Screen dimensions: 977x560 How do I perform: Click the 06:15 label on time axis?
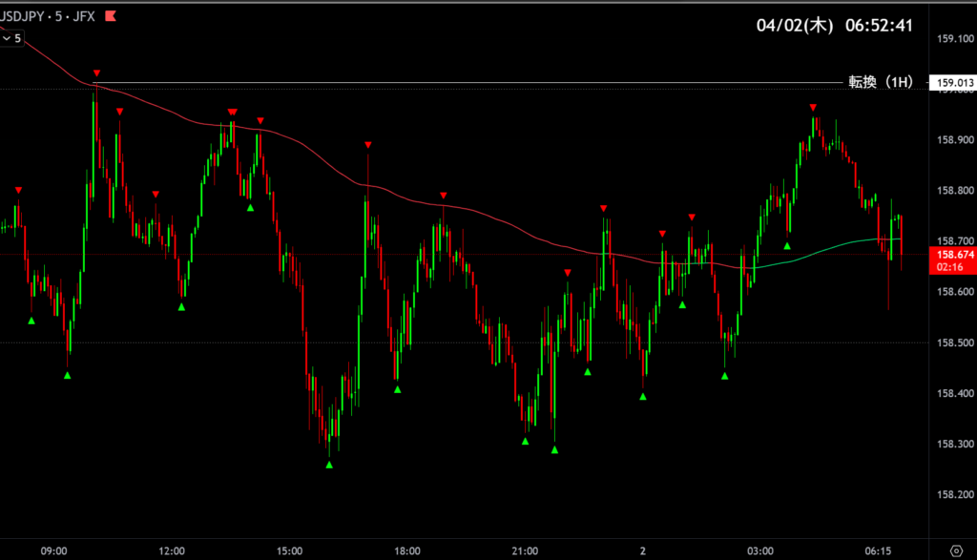click(x=878, y=550)
